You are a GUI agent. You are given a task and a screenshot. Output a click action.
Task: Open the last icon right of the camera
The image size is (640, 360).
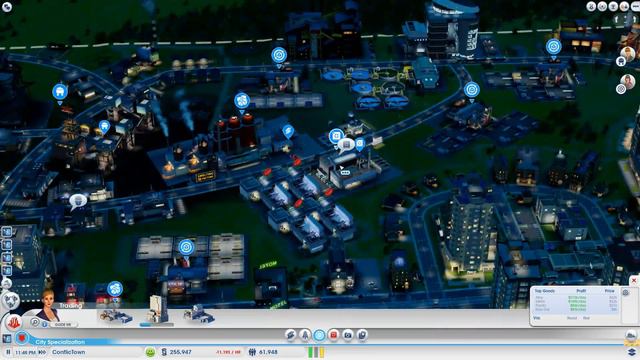point(362,335)
